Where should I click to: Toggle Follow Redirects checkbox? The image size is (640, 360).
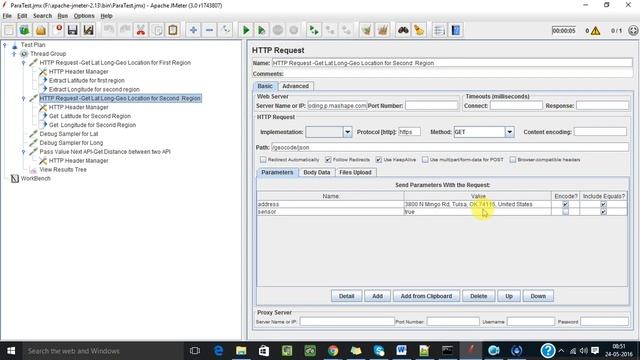pyautogui.click(x=328, y=160)
